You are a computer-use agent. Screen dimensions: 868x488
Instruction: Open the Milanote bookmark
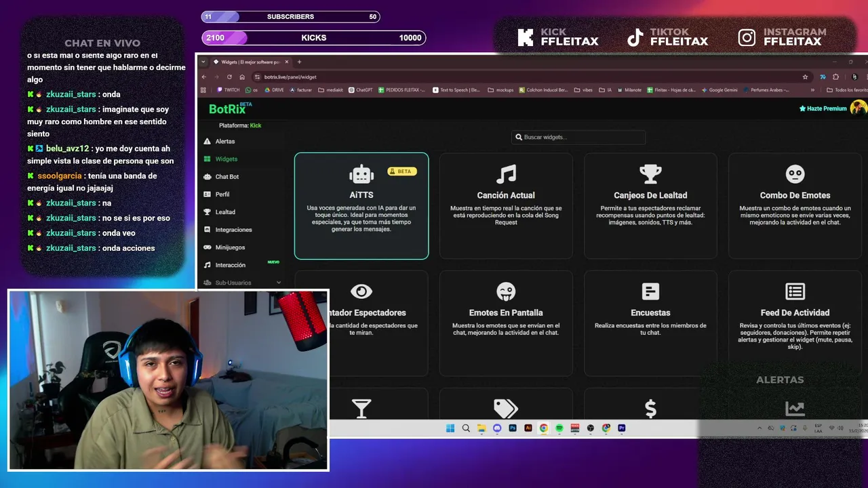pyautogui.click(x=630, y=89)
